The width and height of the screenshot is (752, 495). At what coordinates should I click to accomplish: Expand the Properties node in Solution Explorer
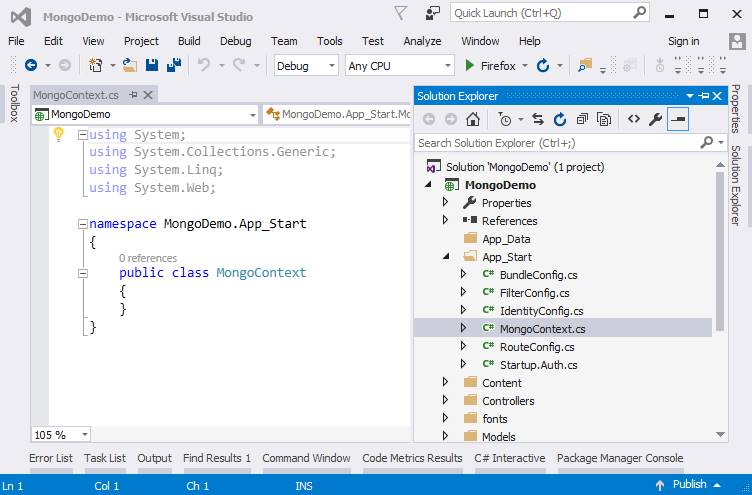click(445, 202)
